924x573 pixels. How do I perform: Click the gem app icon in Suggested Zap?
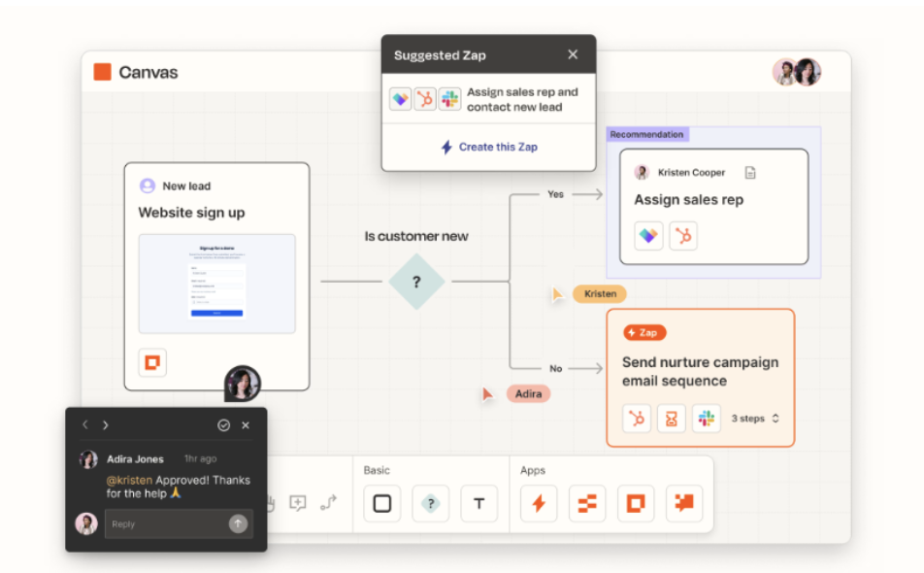[400, 99]
